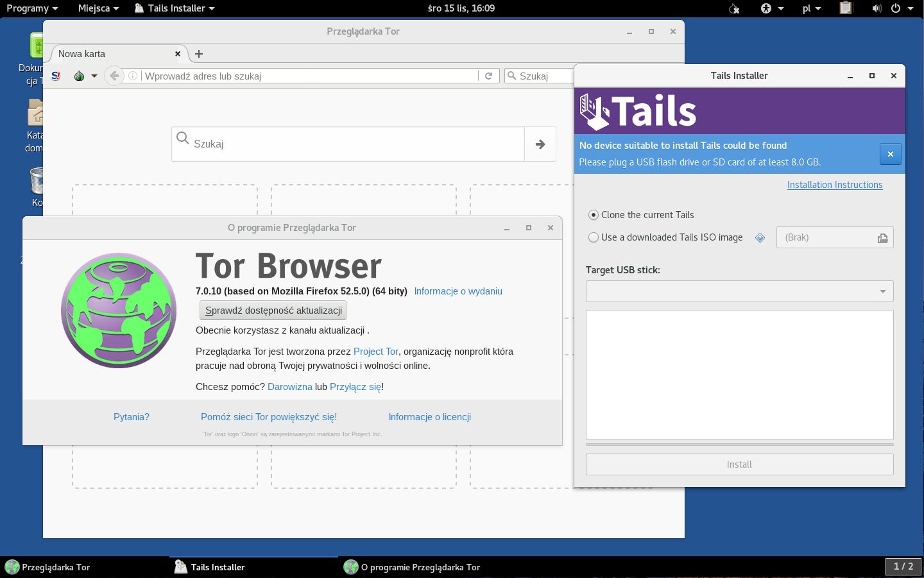The height and width of the screenshot is (578, 924).
Task: Click Sprawdź dostępność aktualizacji button
Action: (x=273, y=310)
